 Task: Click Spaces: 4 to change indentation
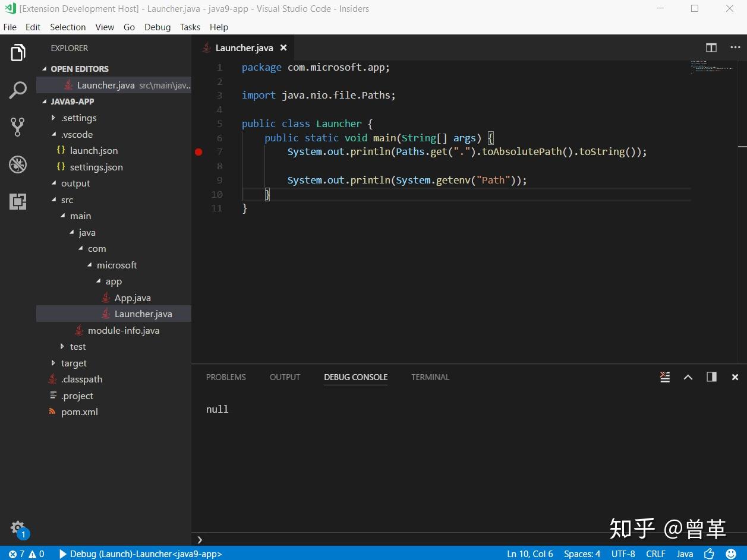[x=582, y=553]
